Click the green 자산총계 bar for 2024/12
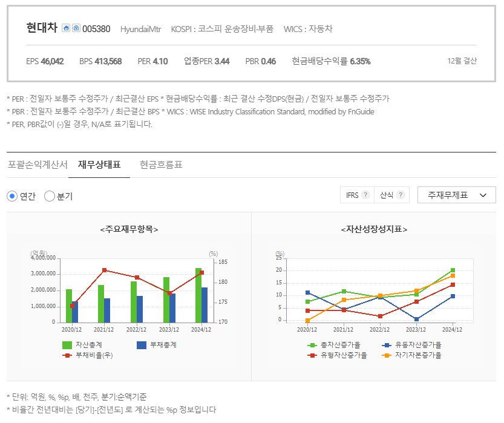The image size is (504, 423). 198,295
